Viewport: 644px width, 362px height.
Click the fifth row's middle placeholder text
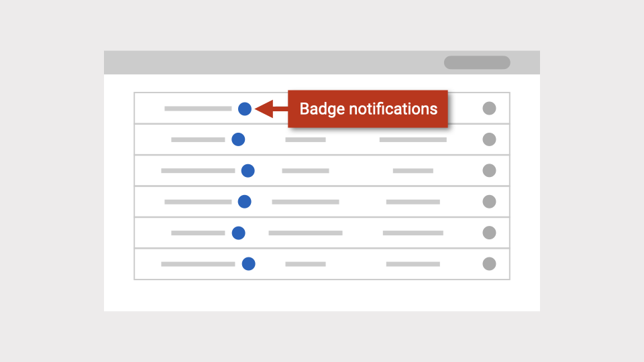pos(305,233)
